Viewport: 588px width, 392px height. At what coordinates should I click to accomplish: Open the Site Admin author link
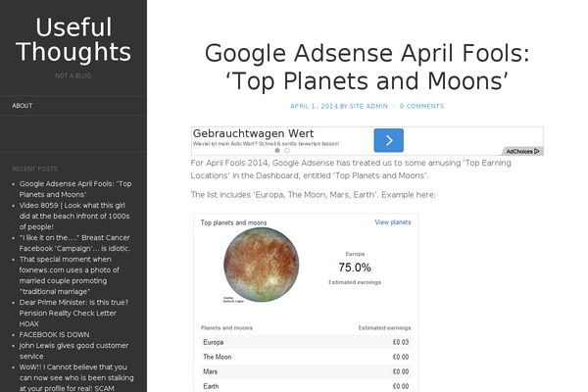click(369, 106)
